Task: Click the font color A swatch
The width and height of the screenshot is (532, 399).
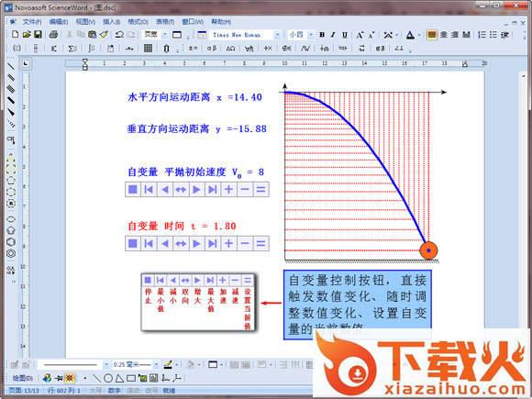Action: click(410, 35)
